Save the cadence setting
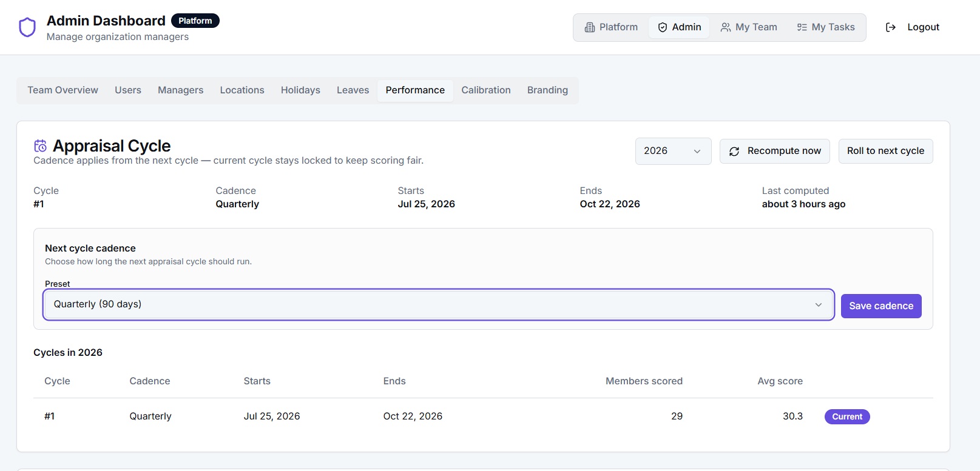 (x=881, y=306)
